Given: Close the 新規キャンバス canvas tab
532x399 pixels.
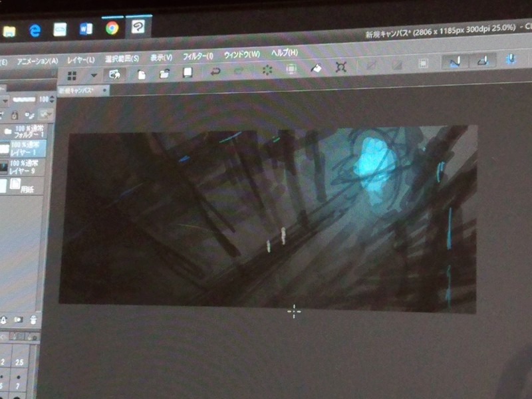Looking at the screenshot, I should click(x=104, y=90).
